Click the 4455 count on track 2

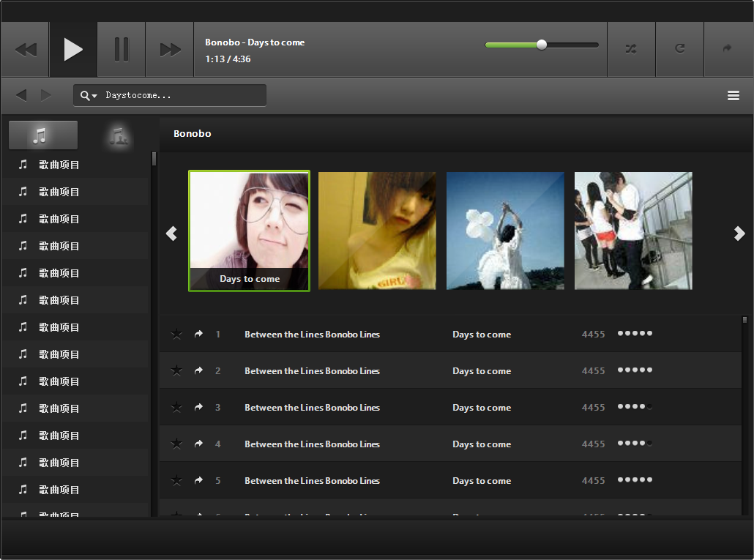[593, 370]
